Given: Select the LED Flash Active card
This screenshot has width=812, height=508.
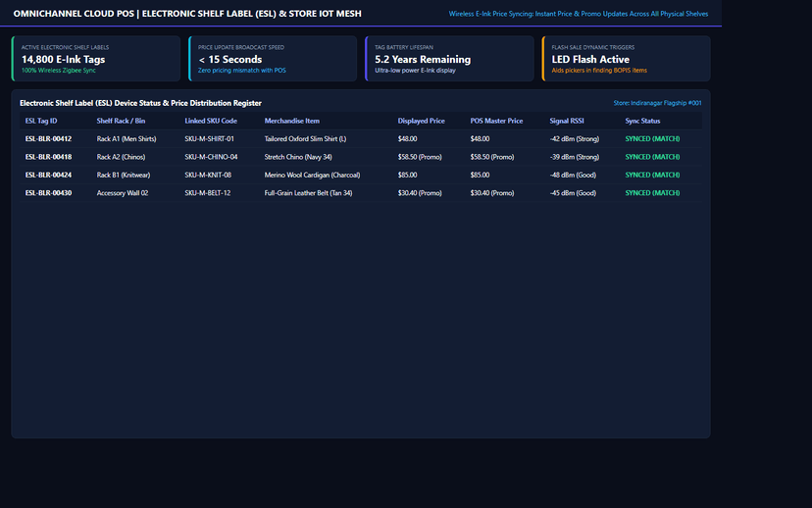Looking at the screenshot, I should [626, 59].
